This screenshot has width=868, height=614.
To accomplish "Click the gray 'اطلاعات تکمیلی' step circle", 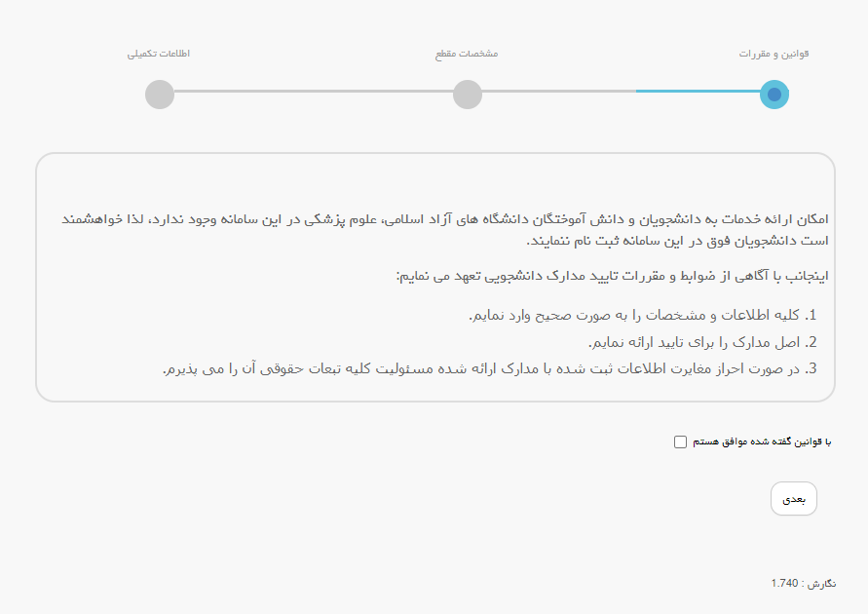I will [159, 95].
